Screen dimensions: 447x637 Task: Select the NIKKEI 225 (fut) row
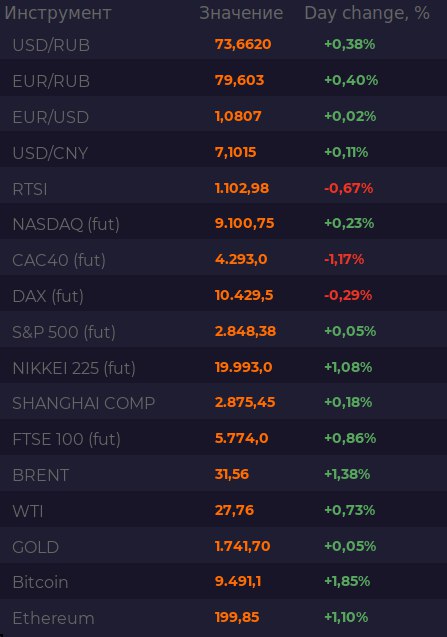coord(224,367)
